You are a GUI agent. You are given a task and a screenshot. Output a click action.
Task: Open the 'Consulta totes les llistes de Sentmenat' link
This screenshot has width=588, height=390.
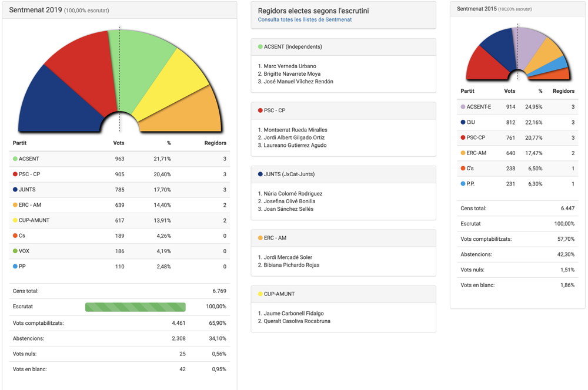pos(305,19)
